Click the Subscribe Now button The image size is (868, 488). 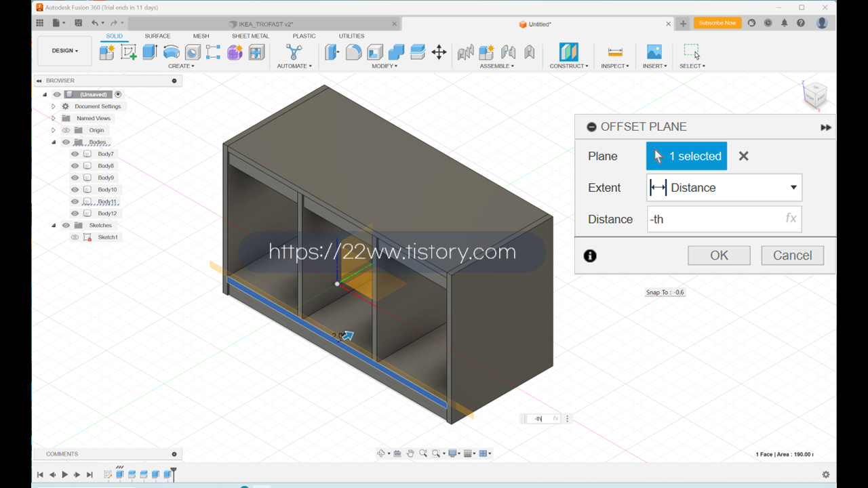point(717,23)
